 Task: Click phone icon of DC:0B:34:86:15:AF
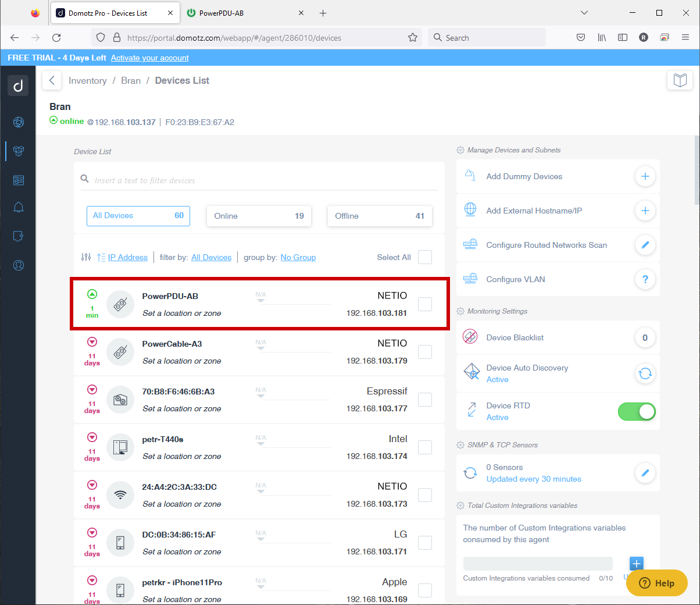tap(120, 542)
